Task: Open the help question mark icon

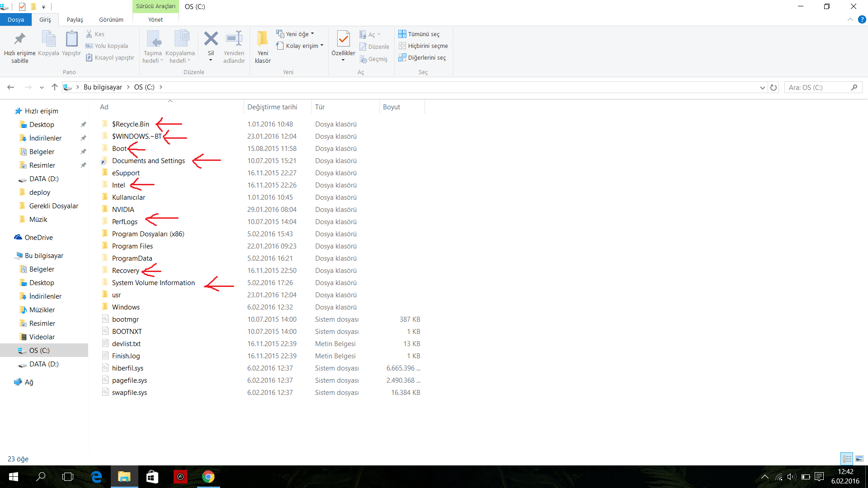Action: [x=862, y=19]
